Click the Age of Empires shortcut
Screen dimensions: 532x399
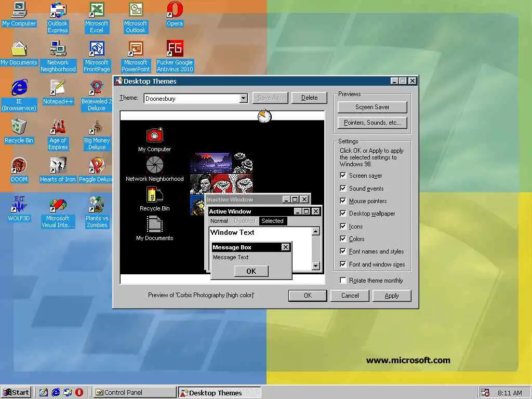point(58,135)
